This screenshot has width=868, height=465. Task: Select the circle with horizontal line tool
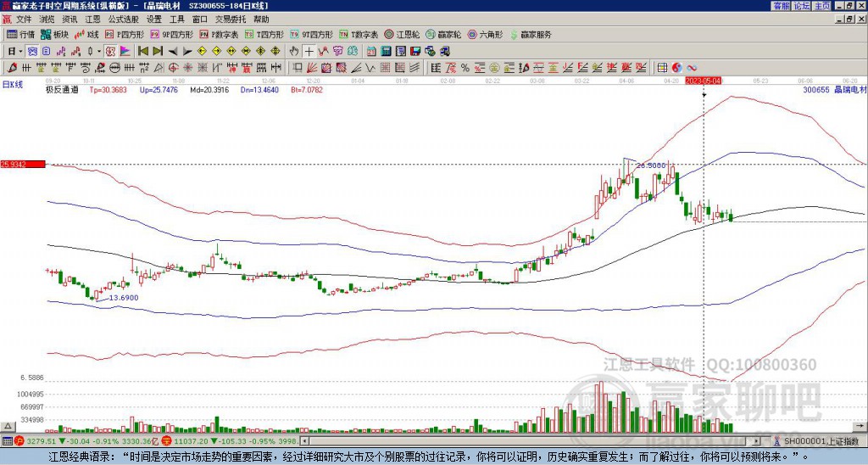click(114, 68)
